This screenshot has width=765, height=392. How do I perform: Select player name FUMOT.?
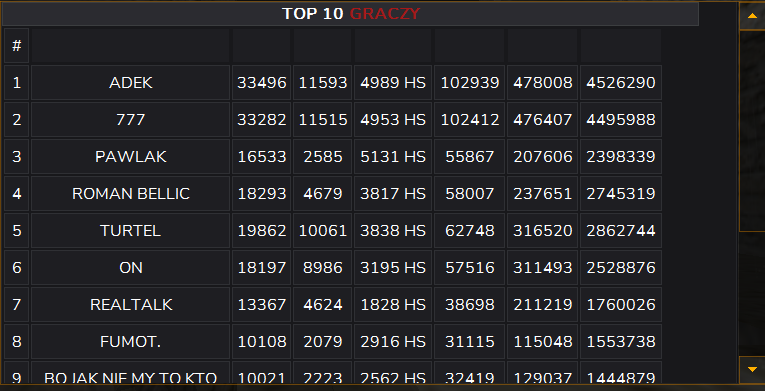tap(130, 342)
